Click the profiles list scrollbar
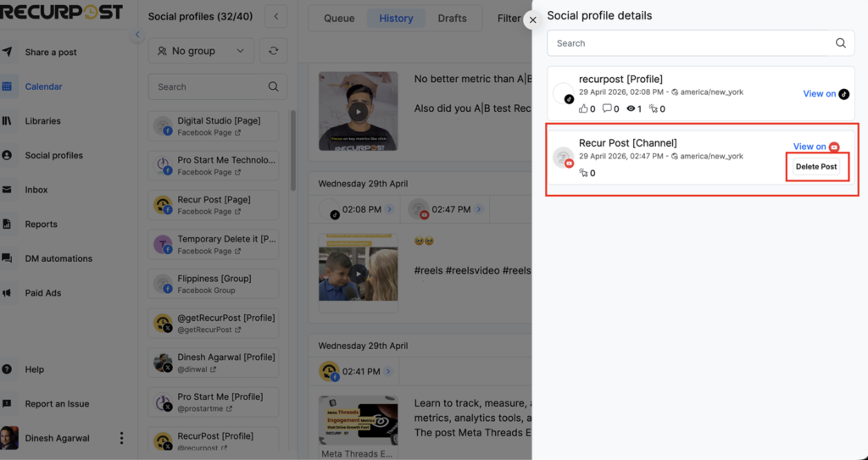The image size is (868, 460). pyautogui.click(x=292, y=151)
